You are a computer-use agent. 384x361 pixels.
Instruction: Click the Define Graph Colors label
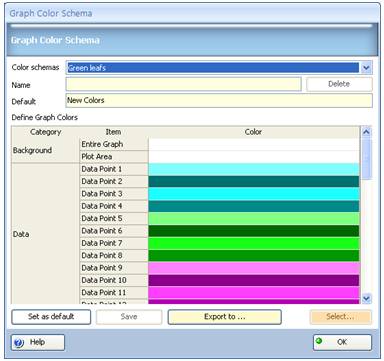point(45,118)
